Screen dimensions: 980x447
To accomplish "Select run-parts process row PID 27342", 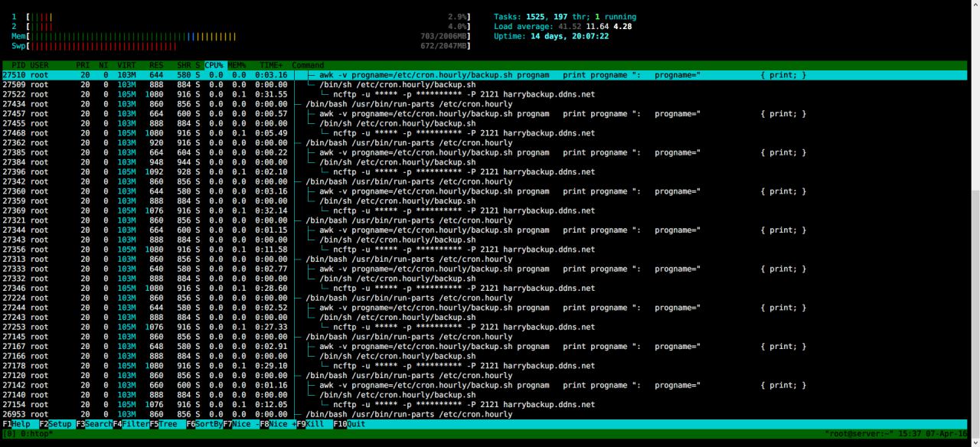I will (x=484, y=181).
